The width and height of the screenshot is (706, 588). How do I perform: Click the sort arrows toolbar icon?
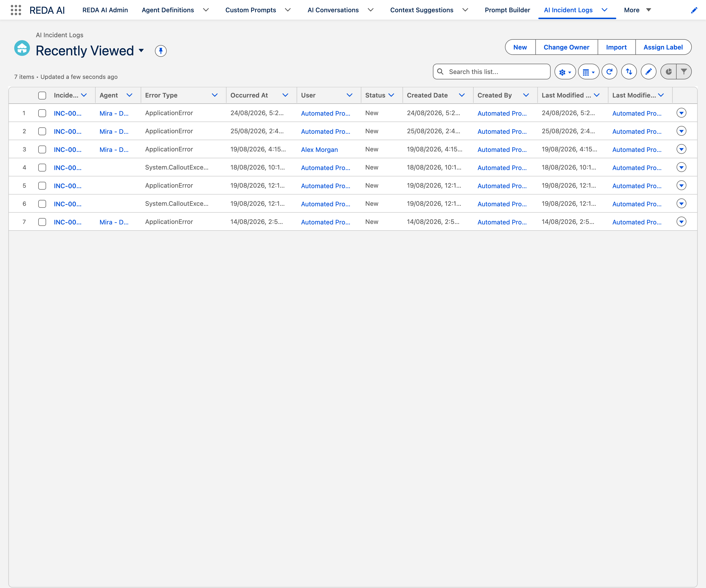[x=629, y=72]
